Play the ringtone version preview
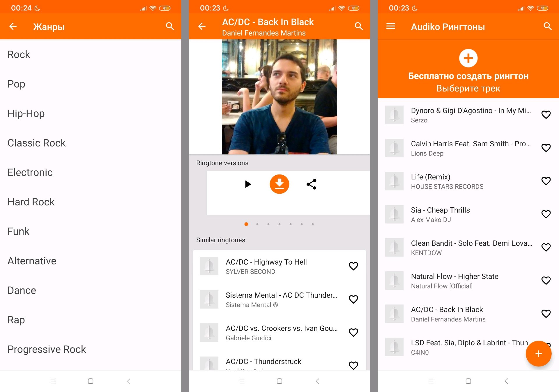Screen dimensions: 559x392 [x=248, y=184]
